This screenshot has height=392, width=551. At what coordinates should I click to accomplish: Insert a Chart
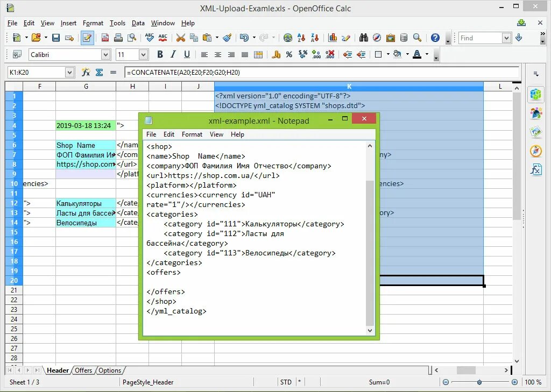[333, 38]
